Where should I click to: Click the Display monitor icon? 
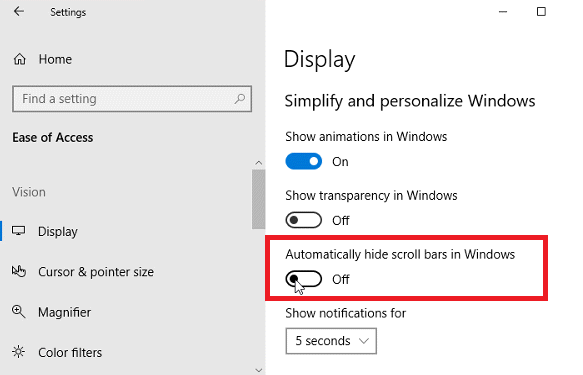[19, 231]
